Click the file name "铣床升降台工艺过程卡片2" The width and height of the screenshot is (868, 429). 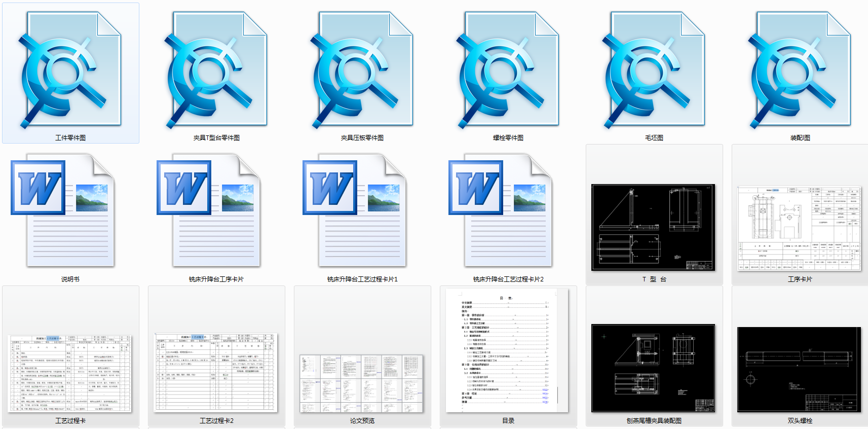coord(508,279)
